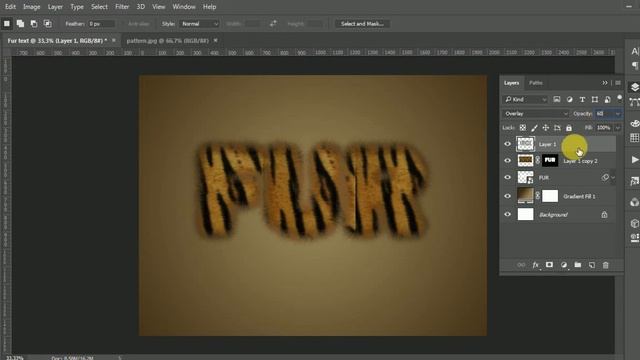Add layer mask icon at panel bottom

pos(549,265)
